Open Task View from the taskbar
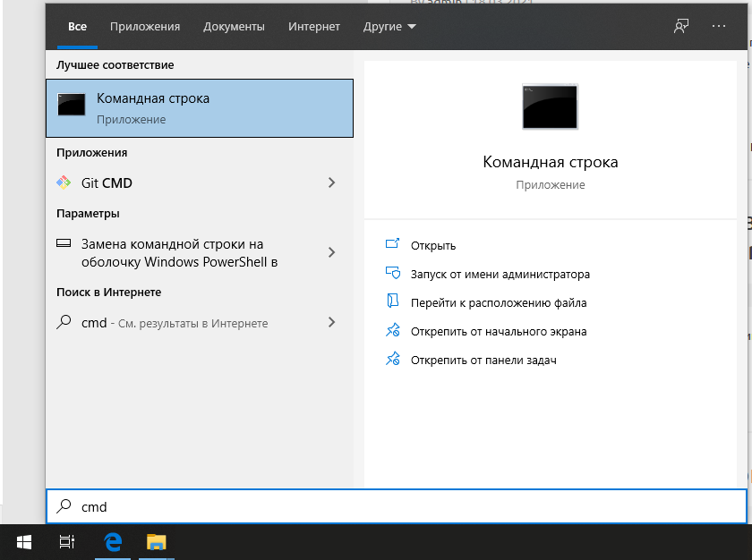 pyautogui.click(x=66, y=541)
